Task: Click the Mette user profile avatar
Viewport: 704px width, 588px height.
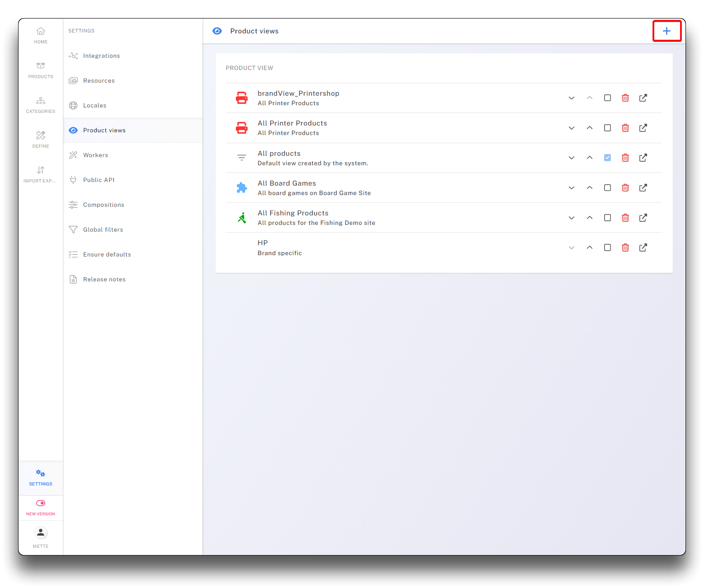Action: point(41,533)
